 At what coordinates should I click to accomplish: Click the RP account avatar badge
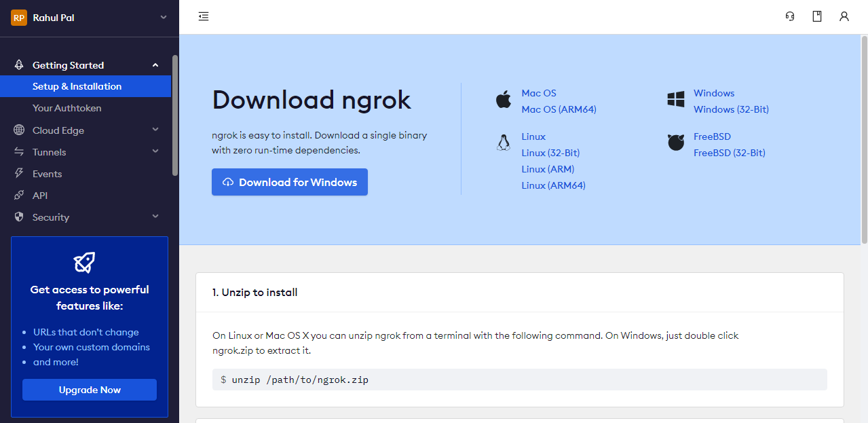click(x=19, y=18)
